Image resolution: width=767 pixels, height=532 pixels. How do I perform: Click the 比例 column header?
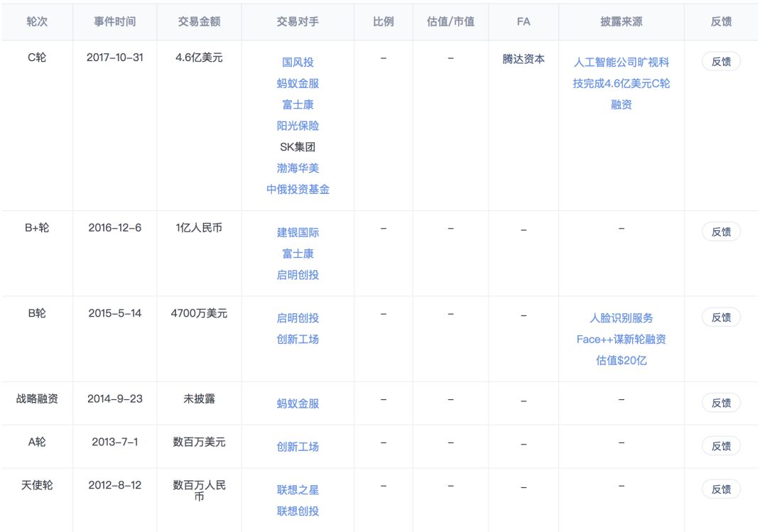point(383,21)
